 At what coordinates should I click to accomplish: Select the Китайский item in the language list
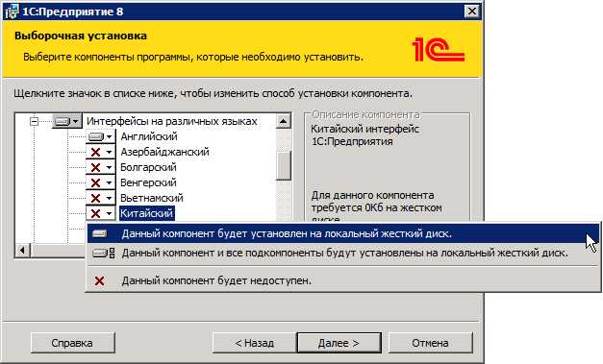pos(146,213)
